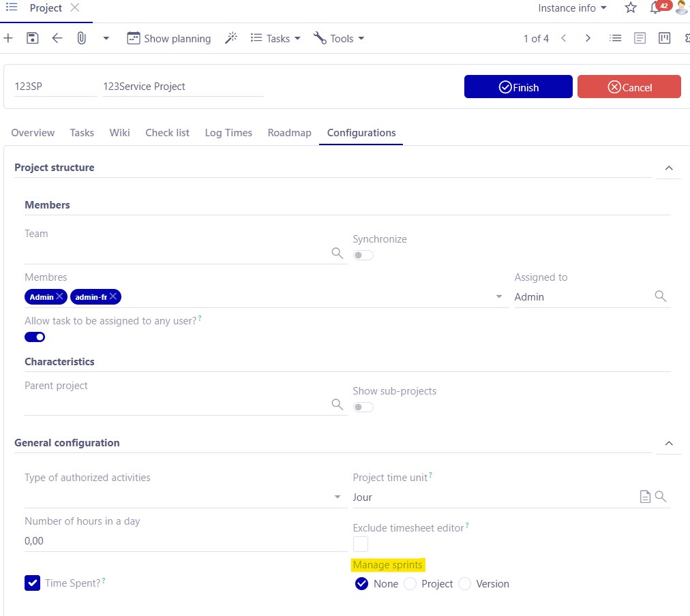Image resolution: width=690 pixels, height=616 pixels.
Task: Open the Tasks dropdown in the toolbar
Action: click(x=275, y=38)
